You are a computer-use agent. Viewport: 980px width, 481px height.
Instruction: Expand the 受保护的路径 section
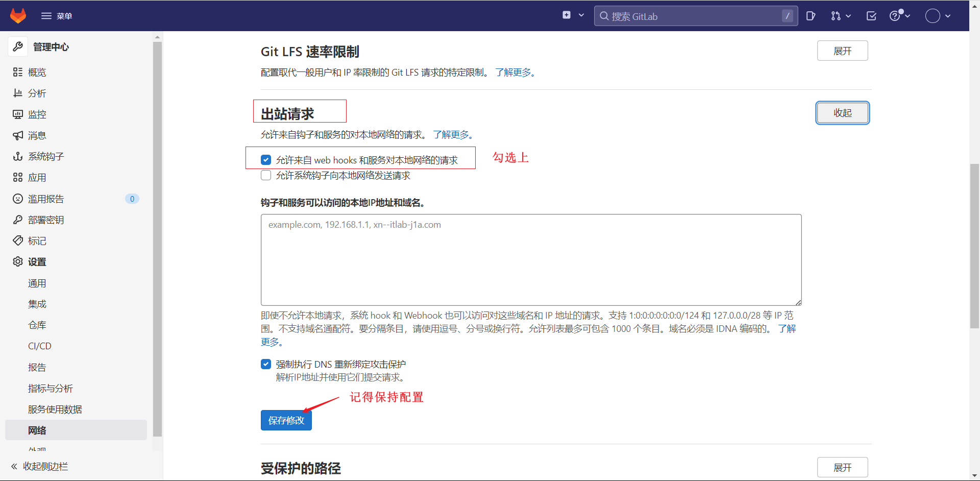[842, 467]
